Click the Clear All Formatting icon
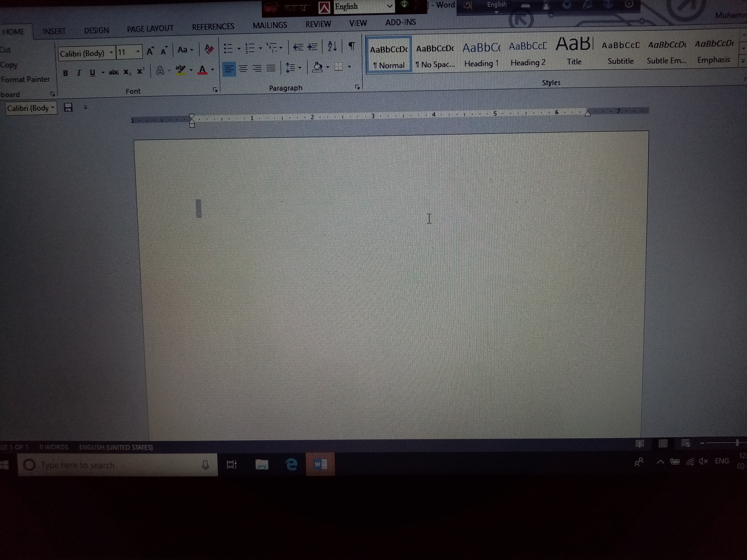 pyautogui.click(x=209, y=50)
